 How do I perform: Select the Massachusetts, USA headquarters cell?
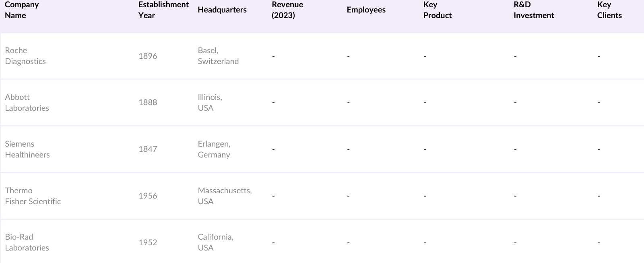pyautogui.click(x=225, y=196)
